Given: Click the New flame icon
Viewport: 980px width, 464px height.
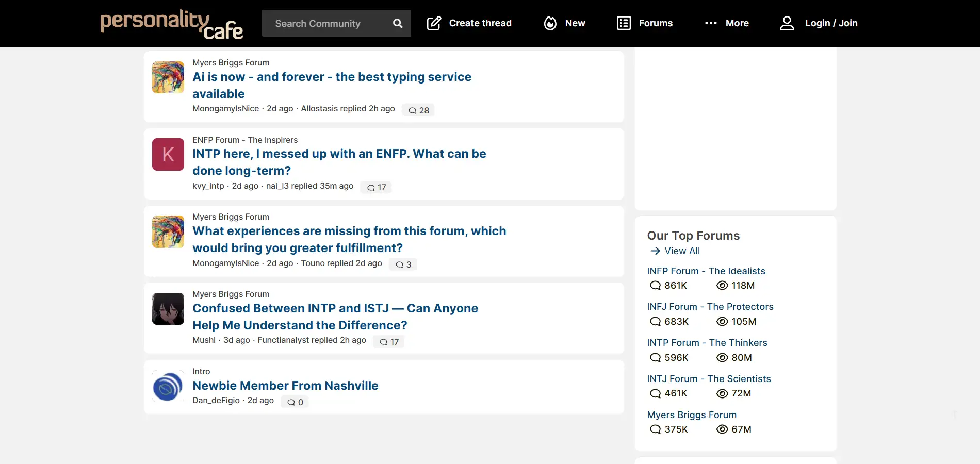Looking at the screenshot, I should pyautogui.click(x=550, y=23).
